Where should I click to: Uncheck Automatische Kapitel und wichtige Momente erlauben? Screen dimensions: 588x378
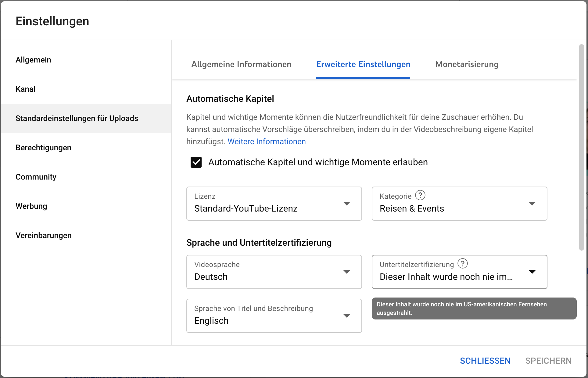point(196,162)
